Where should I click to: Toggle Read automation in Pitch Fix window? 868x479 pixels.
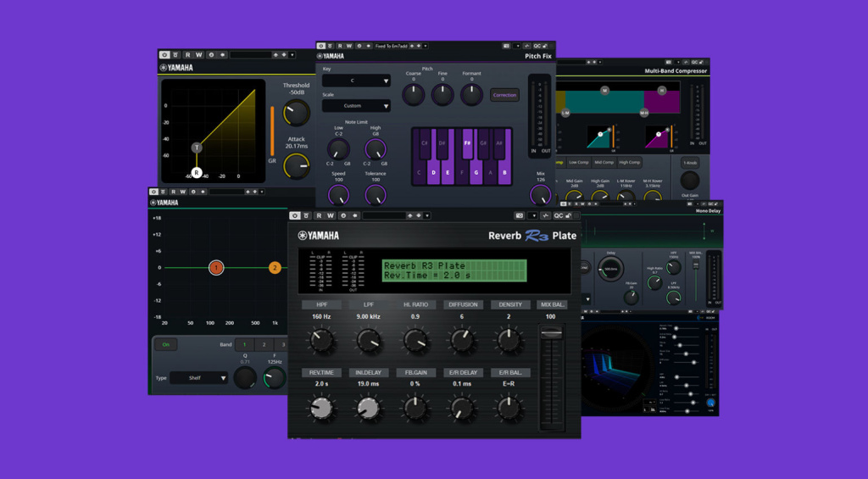340,46
